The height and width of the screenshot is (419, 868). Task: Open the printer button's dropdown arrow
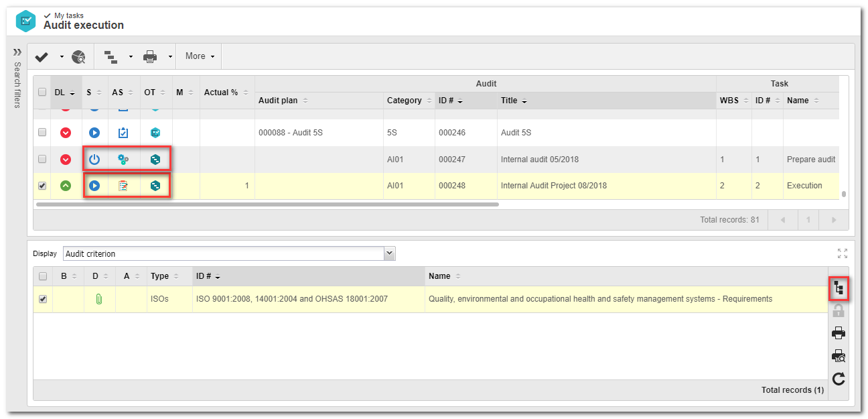click(x=170, y=57)
